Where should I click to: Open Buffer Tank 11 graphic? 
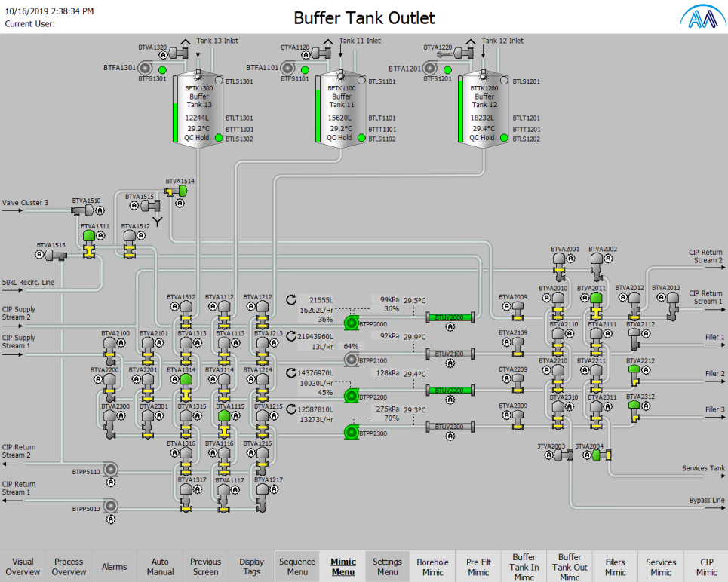[x=341, y=109]
